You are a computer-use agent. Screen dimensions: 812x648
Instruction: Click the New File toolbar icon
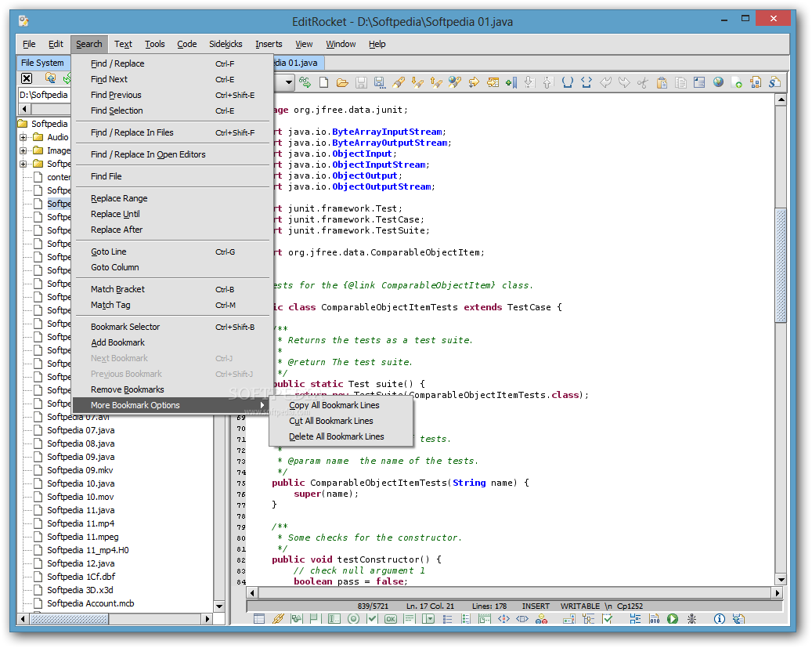pyautogui.click(x=323, y=82)
